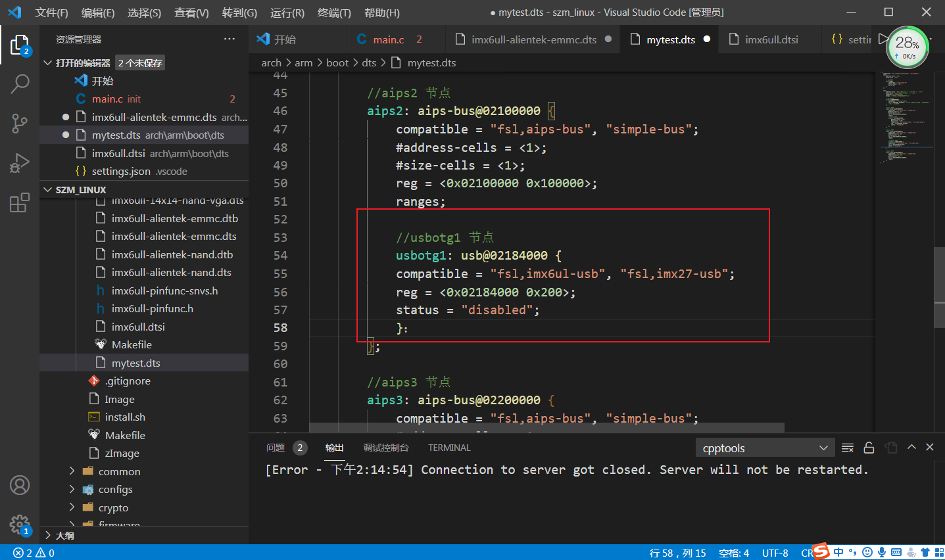The image size is (945, 560).
Task: Click errors and warnings count in status bar
Action: tap(34, 553)
